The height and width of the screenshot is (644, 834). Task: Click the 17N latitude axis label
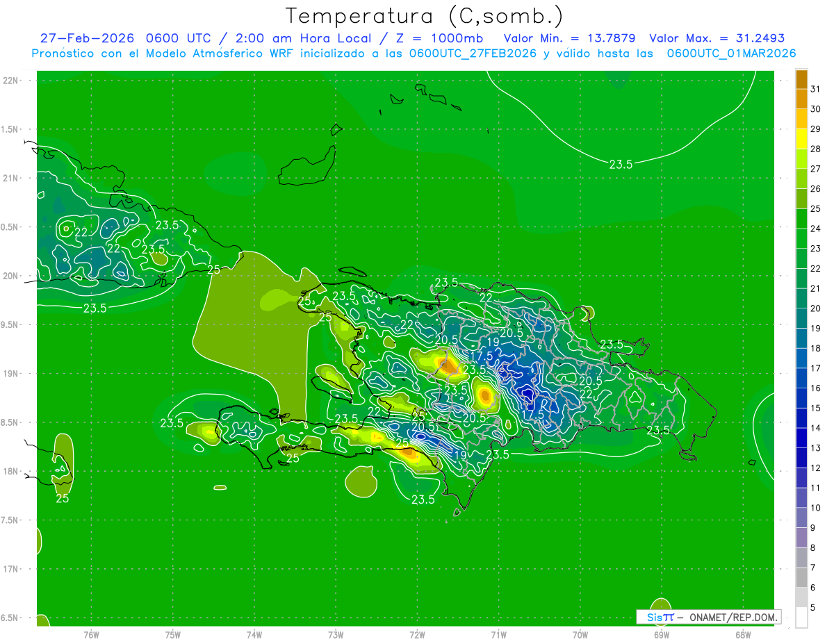pos(12,569)
